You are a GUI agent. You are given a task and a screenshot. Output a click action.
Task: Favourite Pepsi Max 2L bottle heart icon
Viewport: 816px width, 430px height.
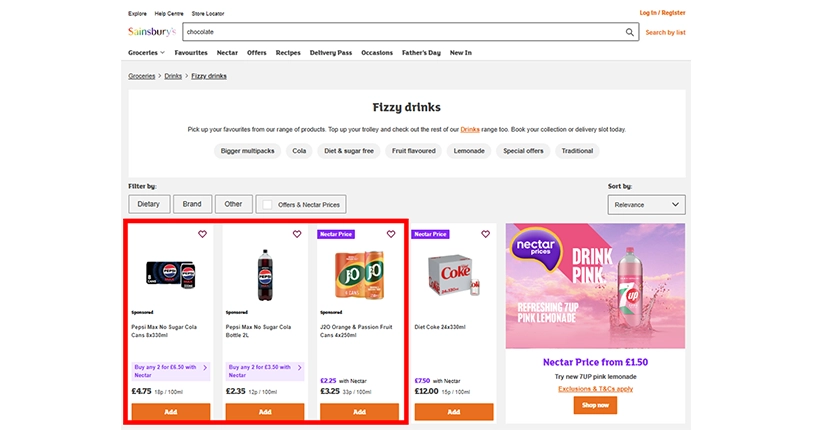tap(297, 234)
